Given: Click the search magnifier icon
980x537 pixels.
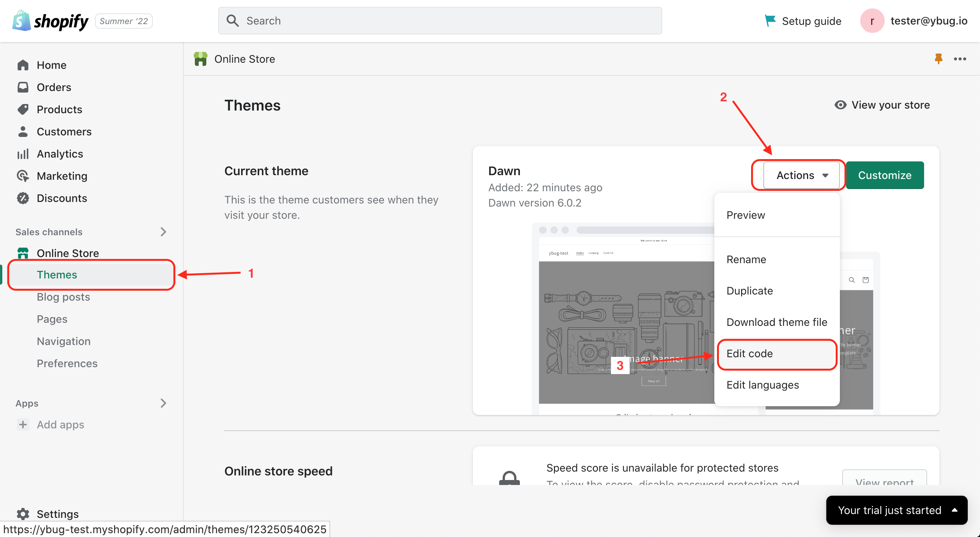Looking at the screenshot, I should (232, 21).
